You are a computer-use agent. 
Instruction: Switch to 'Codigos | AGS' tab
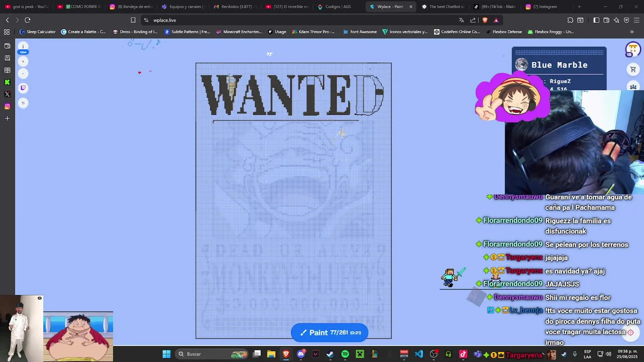pos(338,7)
